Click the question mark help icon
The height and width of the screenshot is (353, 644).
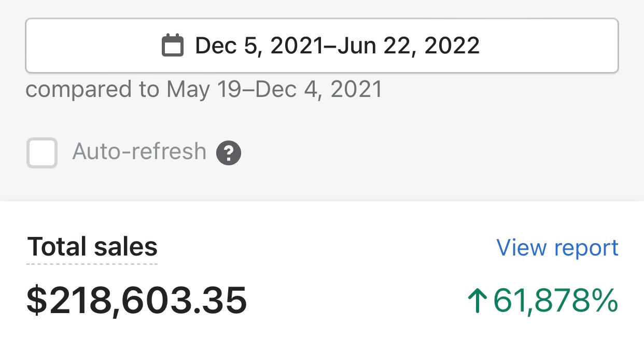click(x=229, y=153)
